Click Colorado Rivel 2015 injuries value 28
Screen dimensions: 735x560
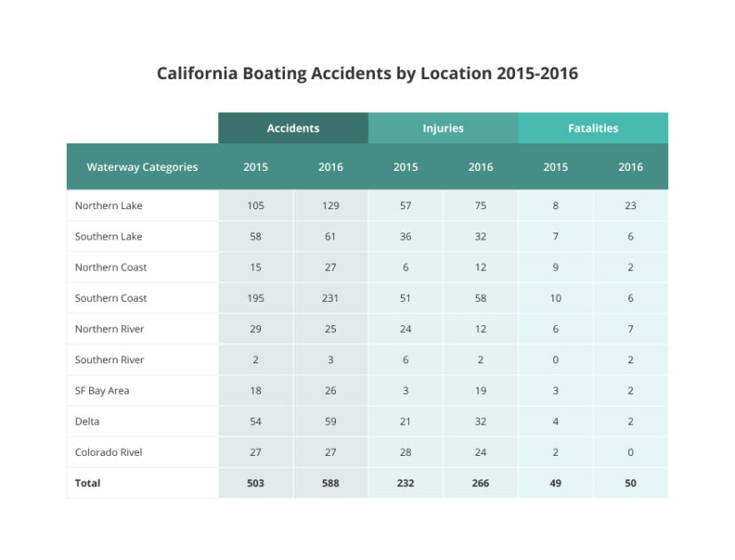pyautogui.click(x=405, y=452)
